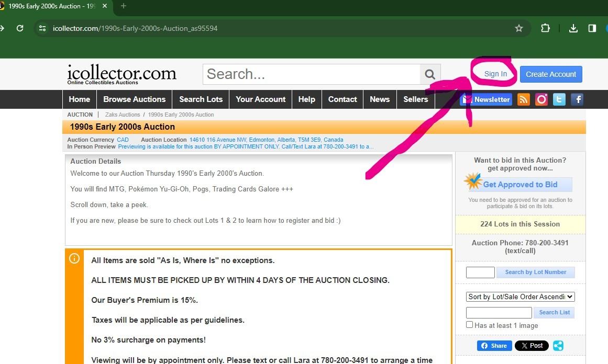
Task: Click the Create Account button
Action: (551, 74)
